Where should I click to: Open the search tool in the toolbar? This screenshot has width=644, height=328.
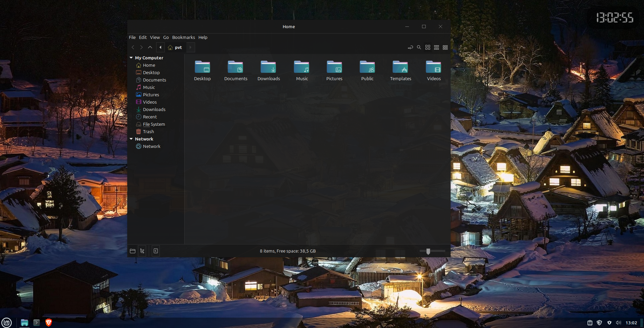[419, 47]
